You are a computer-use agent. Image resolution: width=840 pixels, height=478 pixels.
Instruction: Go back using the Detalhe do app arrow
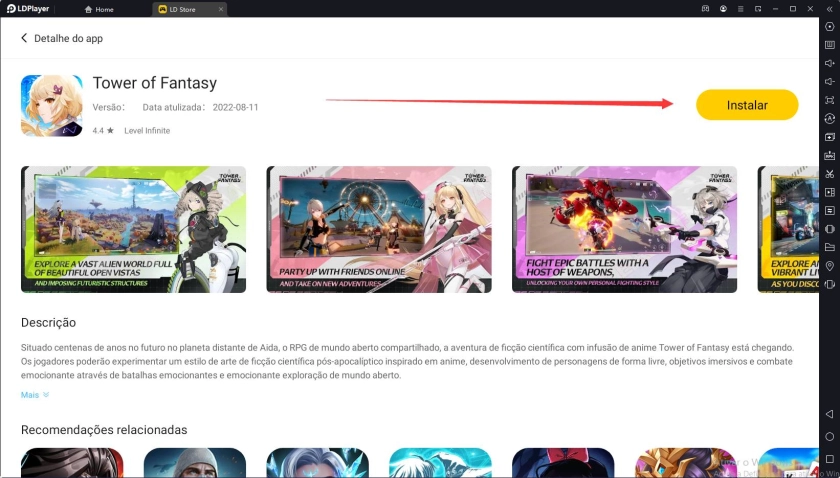coord(25,38)
